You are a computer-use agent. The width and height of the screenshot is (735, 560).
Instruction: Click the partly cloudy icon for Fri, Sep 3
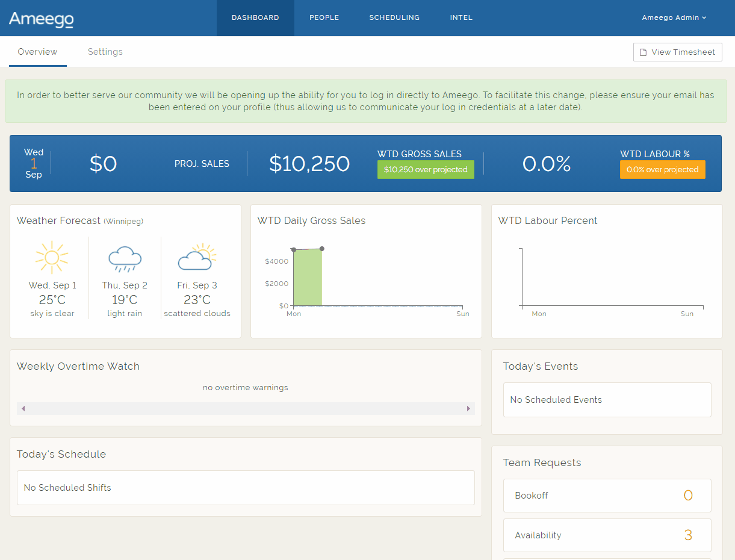click(x=197, y=258)
